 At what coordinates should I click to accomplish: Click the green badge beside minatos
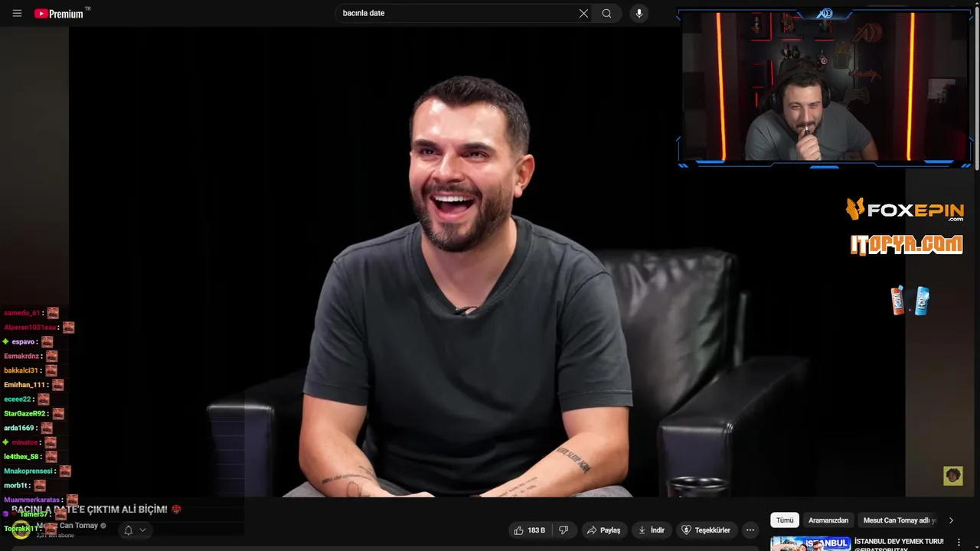[6, 442]
